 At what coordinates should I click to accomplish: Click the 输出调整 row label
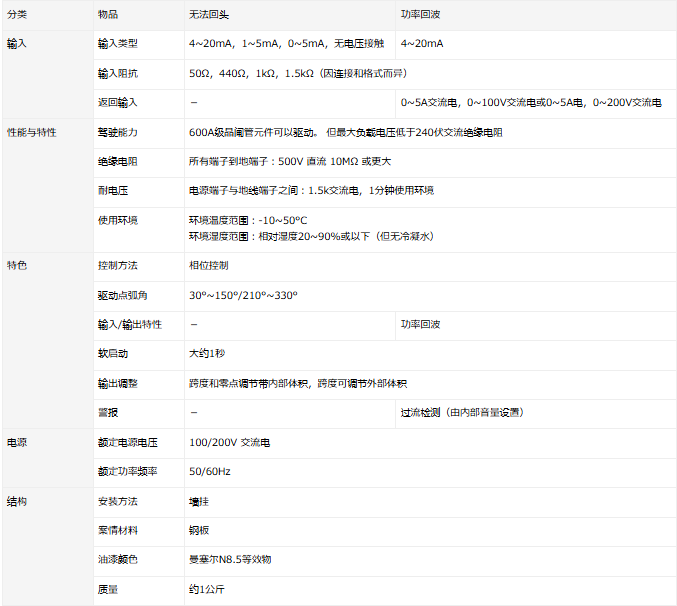pos(118,384)
